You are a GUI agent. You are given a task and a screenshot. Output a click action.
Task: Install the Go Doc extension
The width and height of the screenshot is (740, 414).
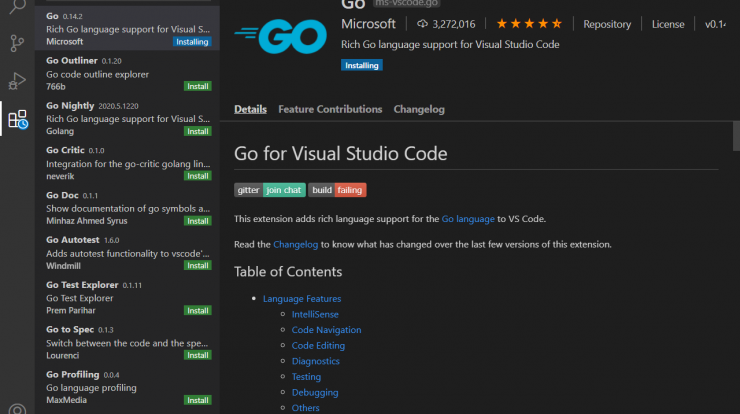198,221
